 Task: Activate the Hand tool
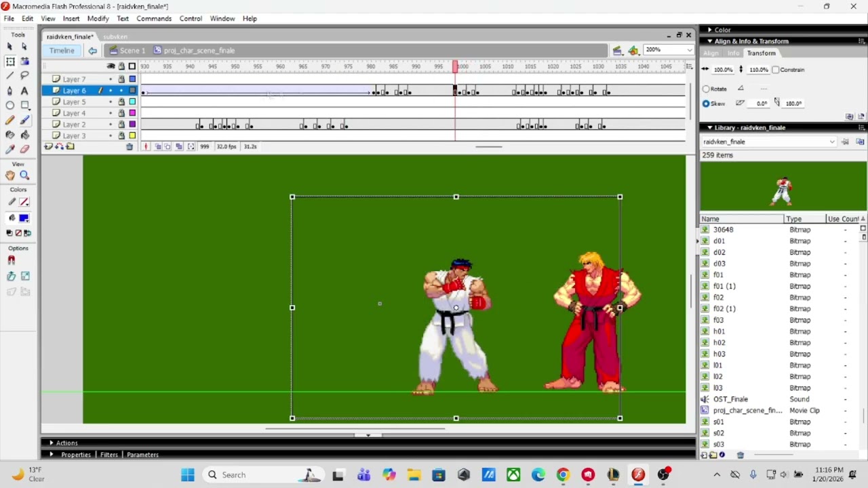tap(10, 176)
